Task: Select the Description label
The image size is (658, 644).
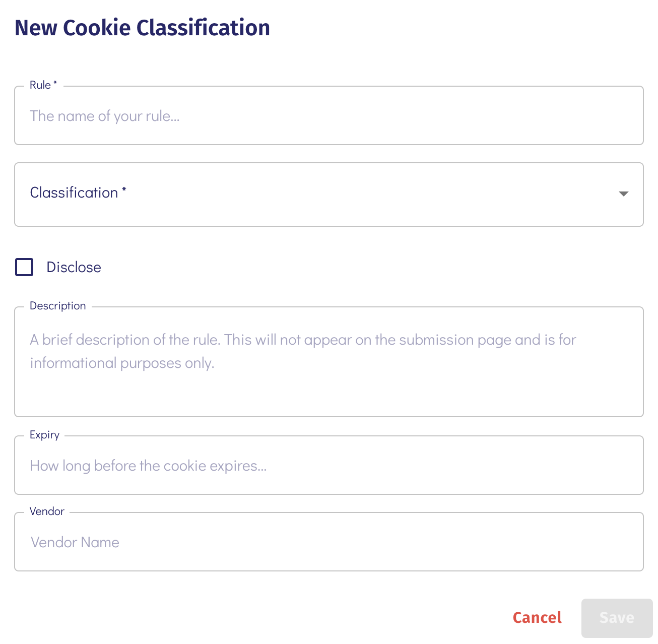Action: point(57,305)
